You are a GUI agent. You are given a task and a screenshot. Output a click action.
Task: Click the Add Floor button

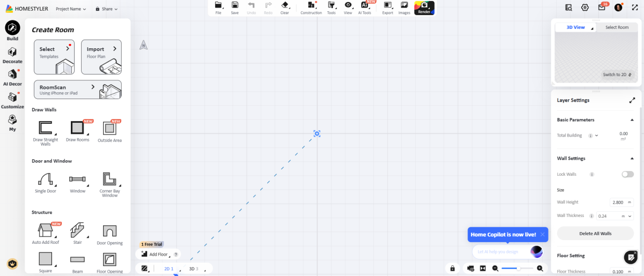pos(155,254)
